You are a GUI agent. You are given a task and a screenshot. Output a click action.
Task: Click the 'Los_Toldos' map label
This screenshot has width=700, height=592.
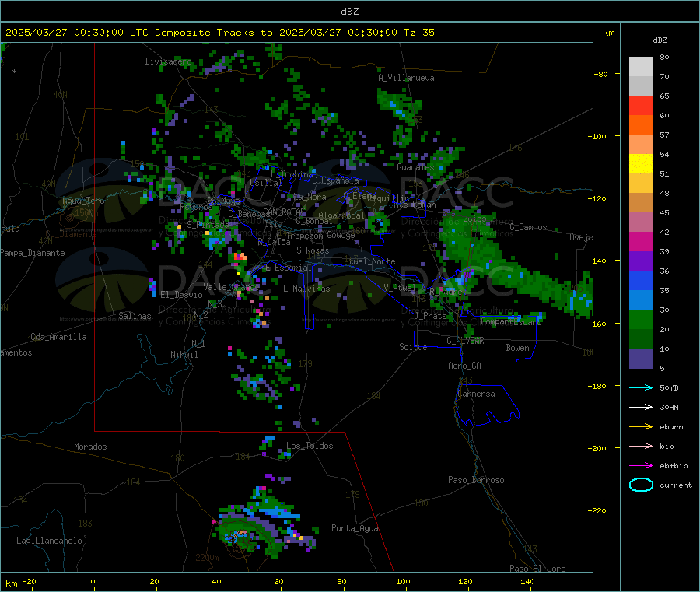tap(310, 446)
